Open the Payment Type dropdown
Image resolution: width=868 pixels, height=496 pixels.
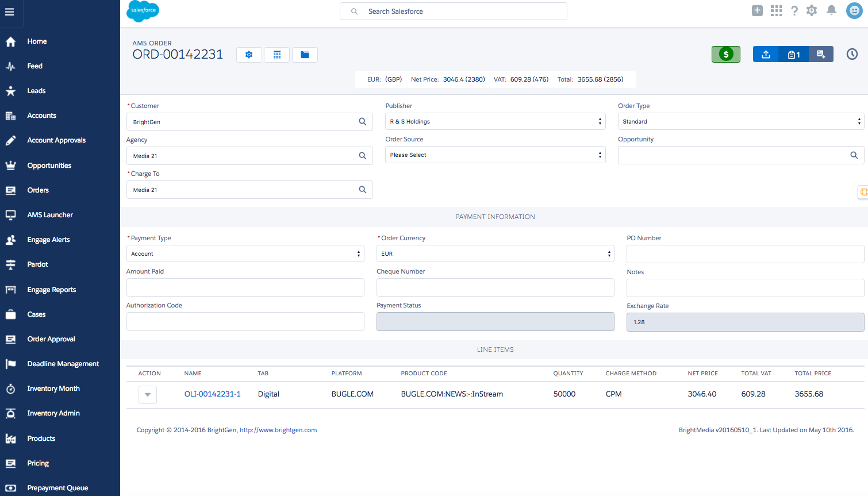[x=245, y=253]
